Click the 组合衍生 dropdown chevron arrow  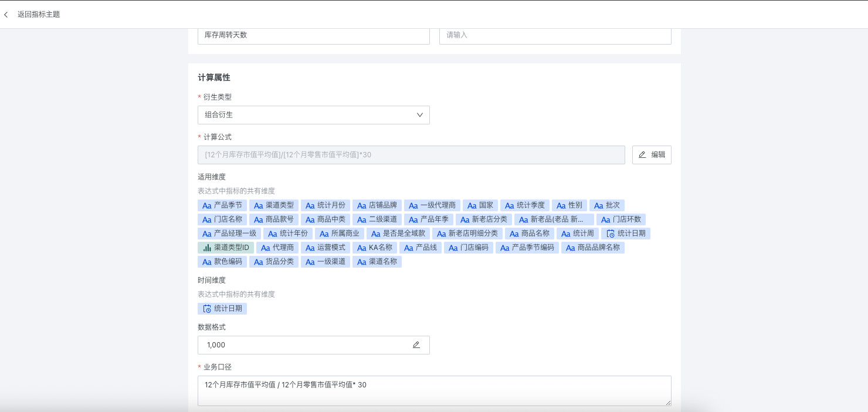[x=420, y=115]
